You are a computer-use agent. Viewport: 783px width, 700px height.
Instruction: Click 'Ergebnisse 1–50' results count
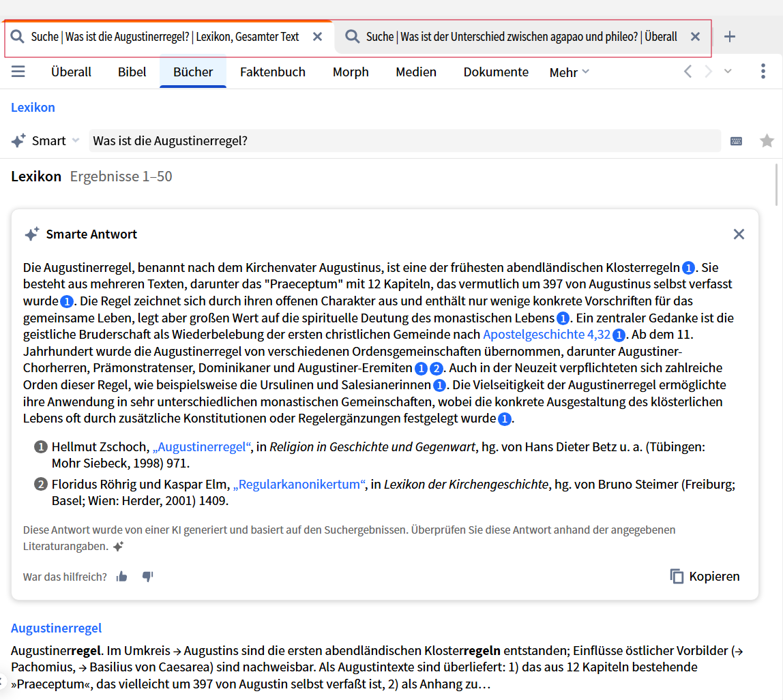coord(121,176)
